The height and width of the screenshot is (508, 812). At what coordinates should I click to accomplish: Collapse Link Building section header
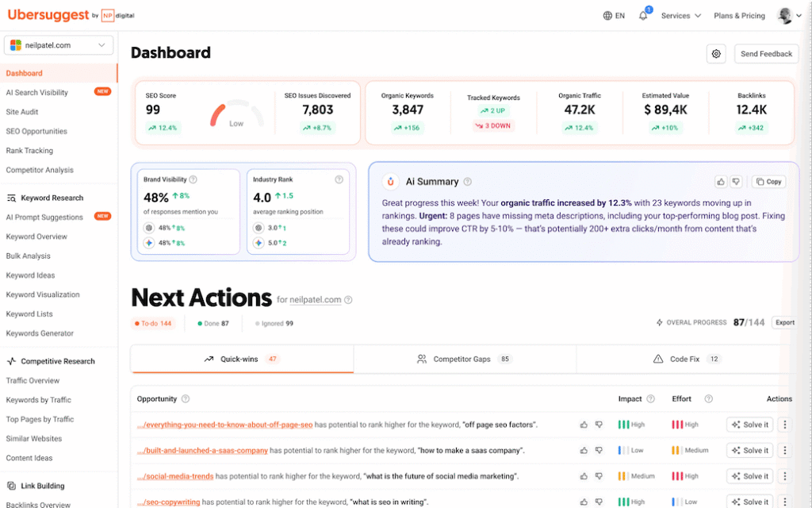[x=36, y=486]
